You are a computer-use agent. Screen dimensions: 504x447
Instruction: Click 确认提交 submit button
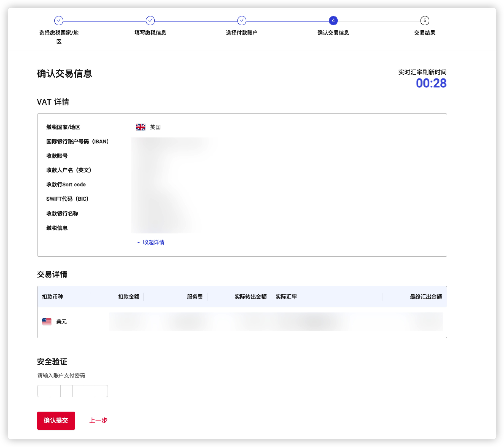56,420
